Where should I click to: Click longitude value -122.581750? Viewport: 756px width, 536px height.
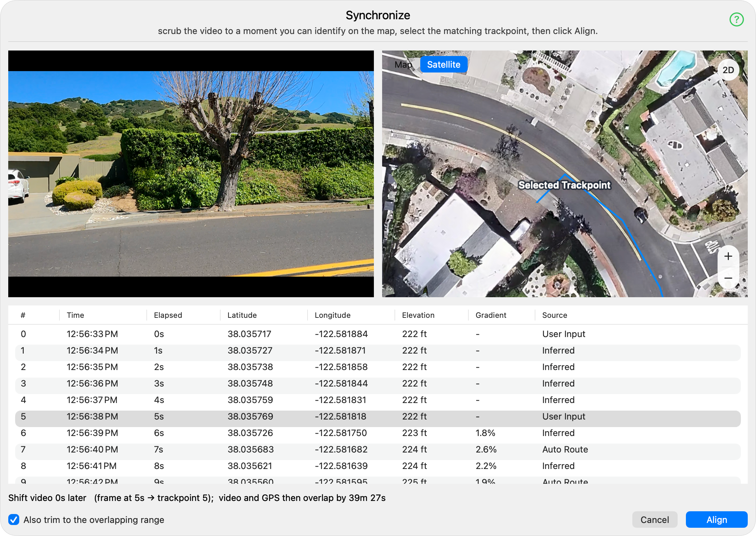[x=341, y=433]
